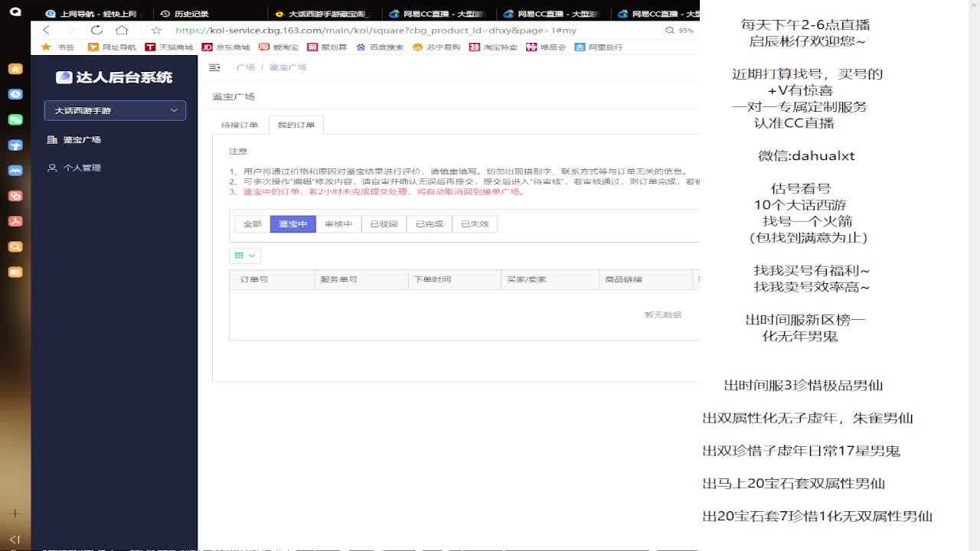Image resolution: width=980 pixels, height=551 pixels.
Task: Filter orders by 已失效
Action: click(x=475, y=224)
